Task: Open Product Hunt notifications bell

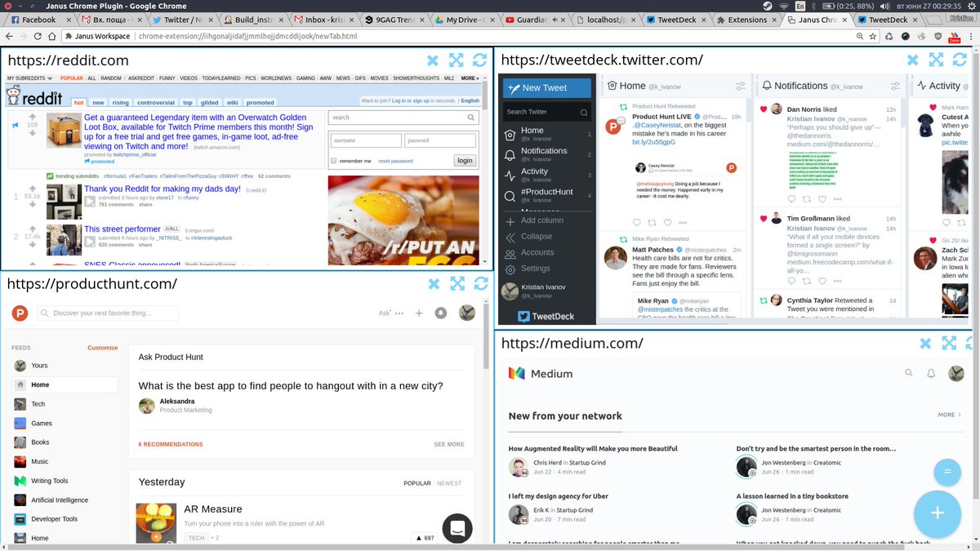Action: (441, 313)
